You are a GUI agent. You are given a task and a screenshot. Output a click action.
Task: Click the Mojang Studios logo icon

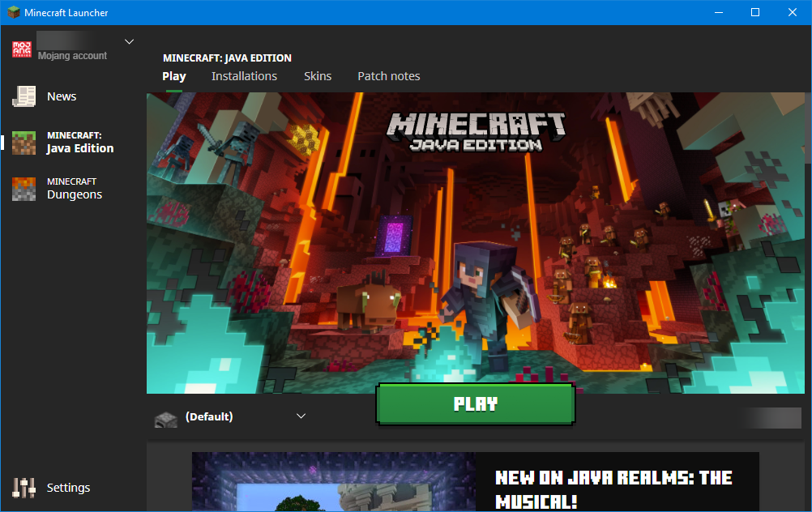22,49
